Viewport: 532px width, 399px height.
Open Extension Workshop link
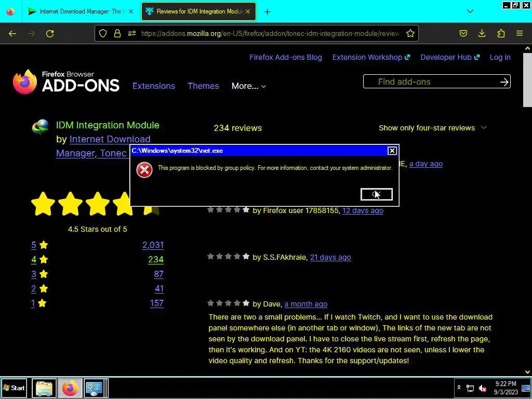click(371, 57)
